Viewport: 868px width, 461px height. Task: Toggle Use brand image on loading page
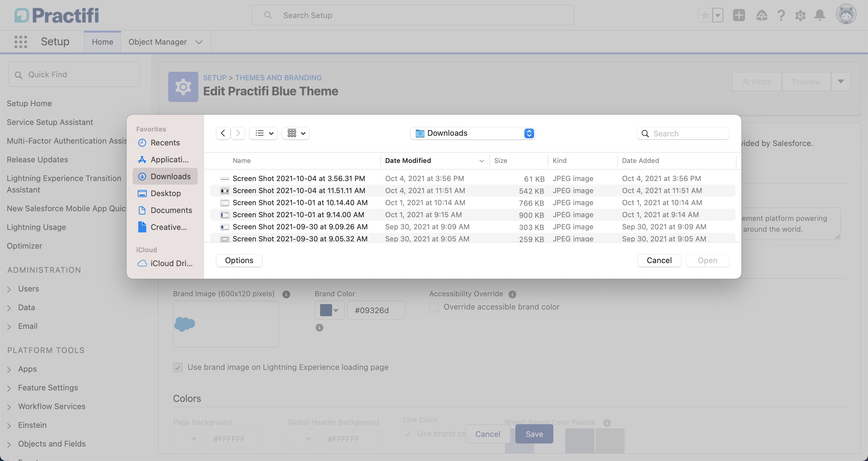pyautogui.click(x=178, y=367)
